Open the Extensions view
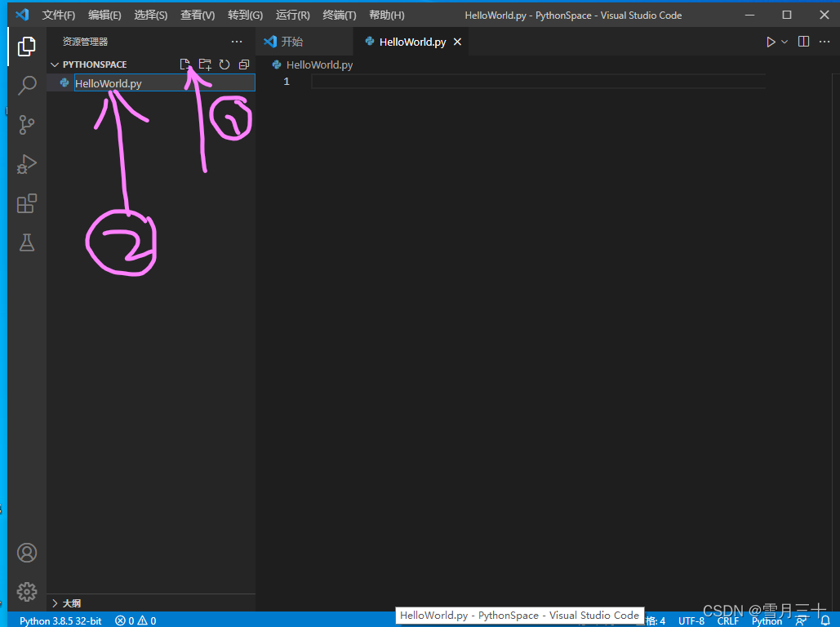The height and width of the screenshot is (627, 840). 27,203
